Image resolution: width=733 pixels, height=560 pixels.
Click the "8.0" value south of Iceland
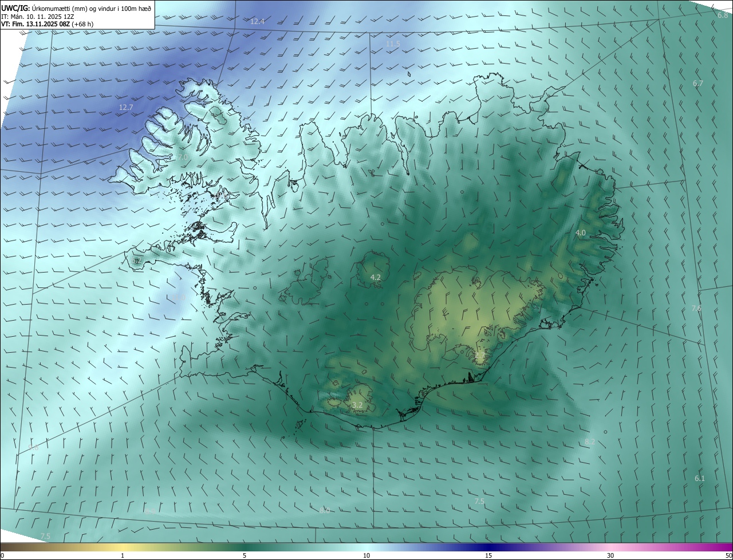click(325, 510)
